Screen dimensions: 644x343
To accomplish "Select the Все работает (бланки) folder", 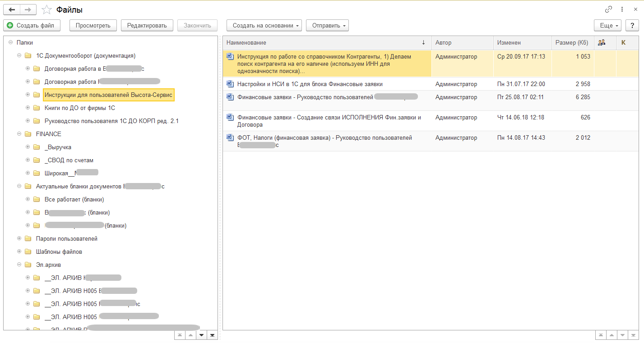I will tap(74, 200).
